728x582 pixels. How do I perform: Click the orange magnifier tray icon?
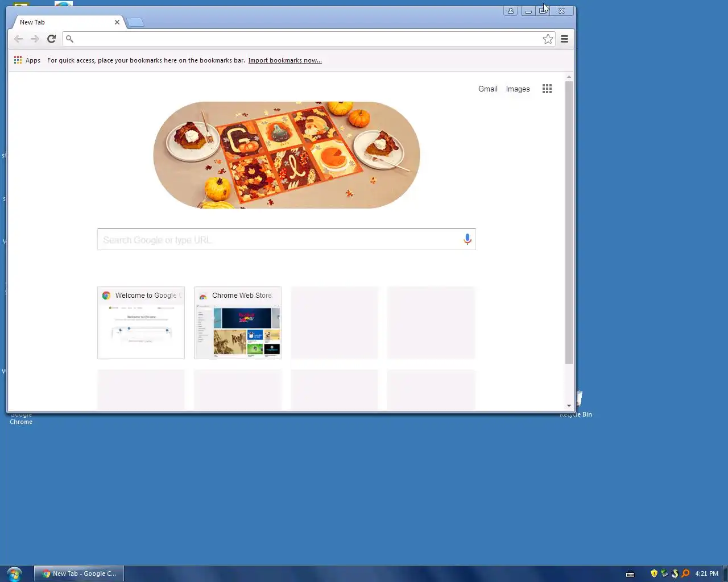(x=685, y=573)
